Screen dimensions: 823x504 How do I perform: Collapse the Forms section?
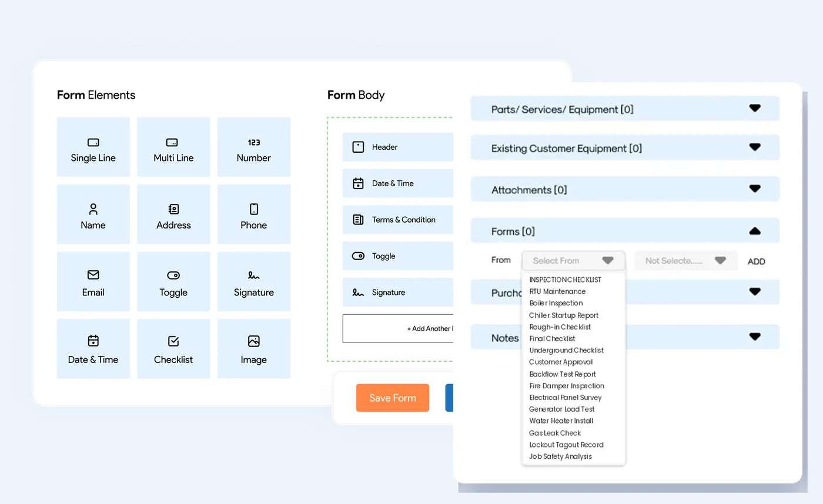(x=625, y=231)
